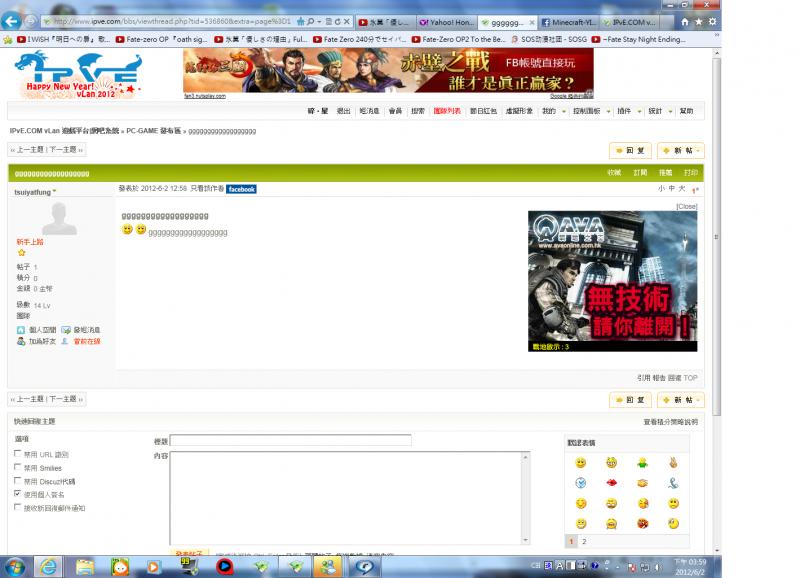The width and height of the screenshot is (800, 578).
Task: Insert the handshake emoticon
Action: [x=642, y=483]
